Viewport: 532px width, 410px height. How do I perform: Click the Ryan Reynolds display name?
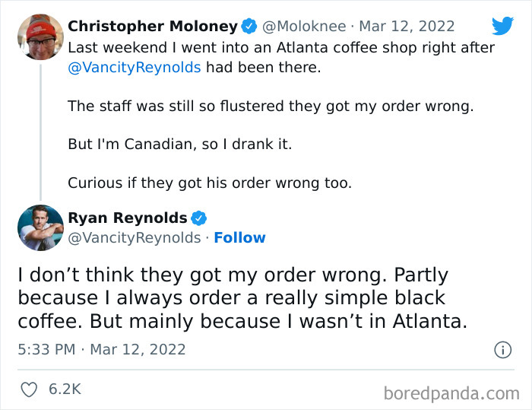point(128,218)
